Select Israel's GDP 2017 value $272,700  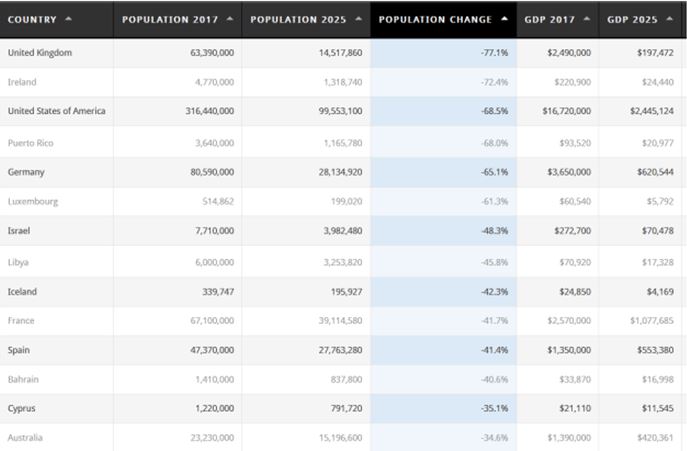(570, 231)
